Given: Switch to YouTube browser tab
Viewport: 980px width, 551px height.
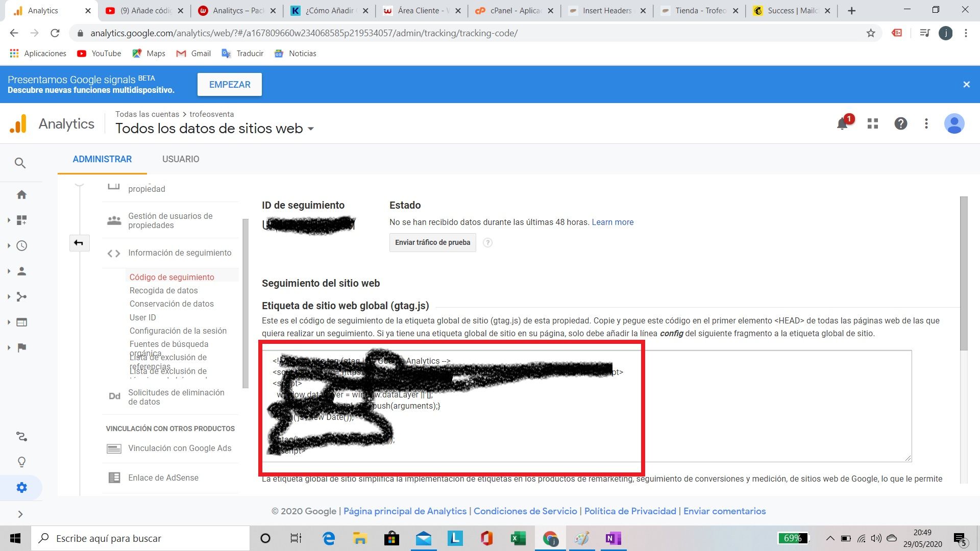Looking at the screenshot, I should click(144, 11).
